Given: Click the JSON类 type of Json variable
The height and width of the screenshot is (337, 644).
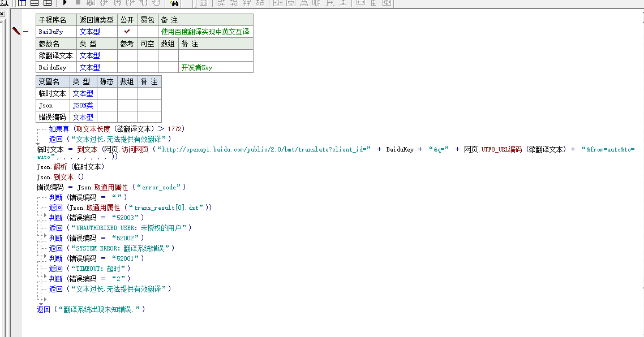Looking at the screenshot, I should pyautogui.click(x=83, y=105).
